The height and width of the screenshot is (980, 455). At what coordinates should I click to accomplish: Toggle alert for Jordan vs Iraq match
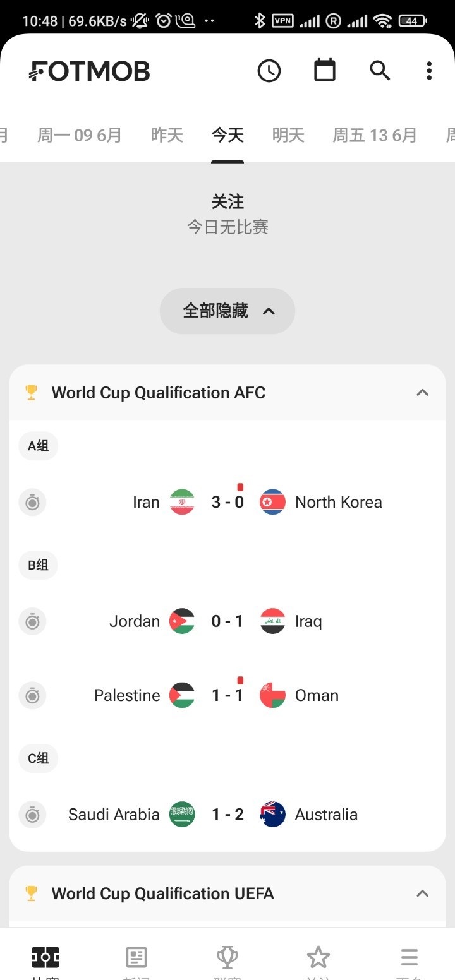click(x=32, y=622)
